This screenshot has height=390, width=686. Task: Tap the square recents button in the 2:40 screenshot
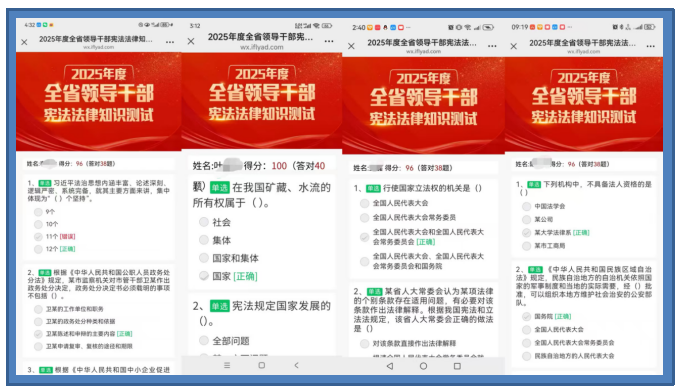click(457, 366)
